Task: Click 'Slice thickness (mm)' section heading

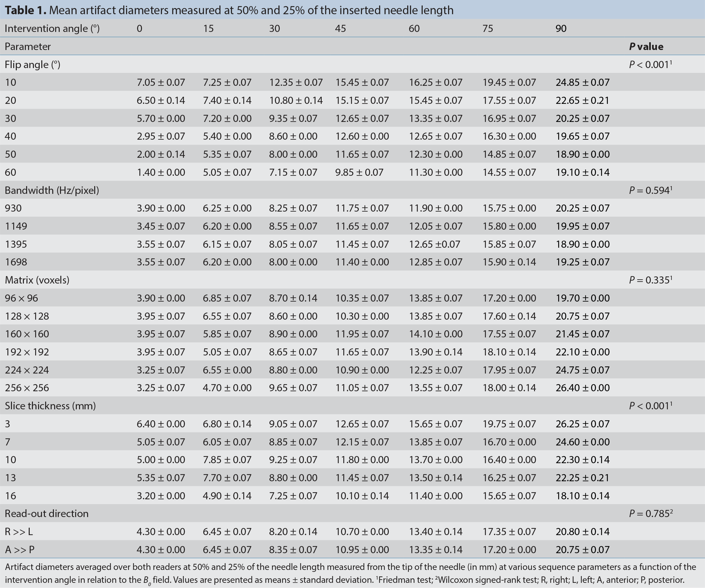Action: 50,406
